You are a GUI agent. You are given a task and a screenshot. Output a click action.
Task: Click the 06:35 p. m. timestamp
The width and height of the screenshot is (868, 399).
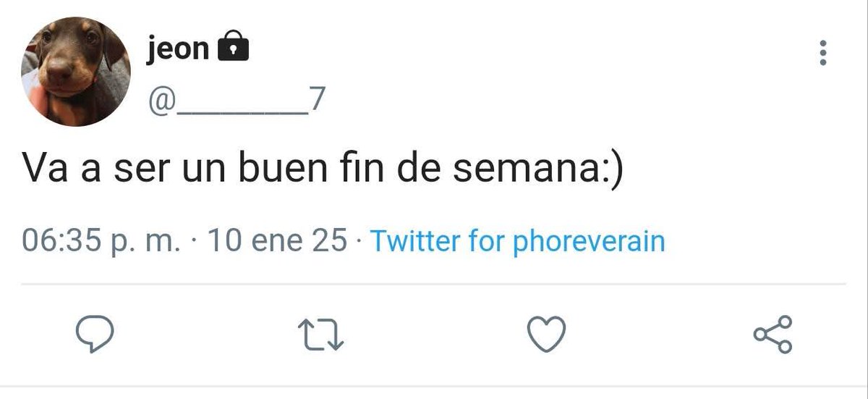click(x=100, y=240)
